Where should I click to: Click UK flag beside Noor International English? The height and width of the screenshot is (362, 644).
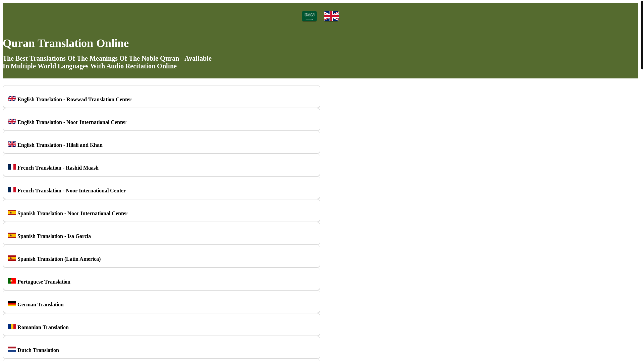coord(12,121)
